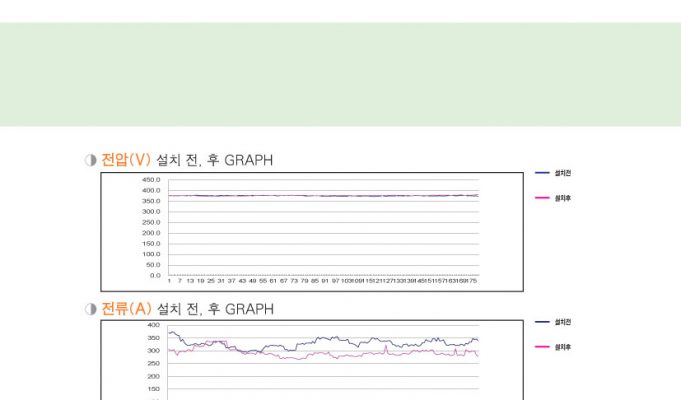Click the half-circle bullet icon beside 전류(A)
681x400 pixels.
[x=91, y=309]
